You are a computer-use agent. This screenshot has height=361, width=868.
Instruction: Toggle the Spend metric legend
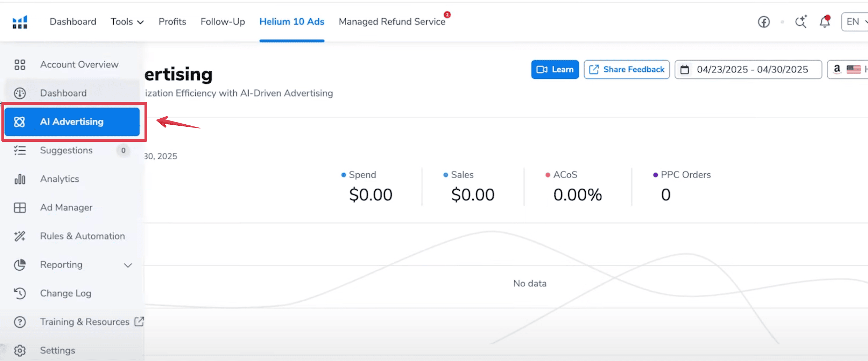pos(359,175)
